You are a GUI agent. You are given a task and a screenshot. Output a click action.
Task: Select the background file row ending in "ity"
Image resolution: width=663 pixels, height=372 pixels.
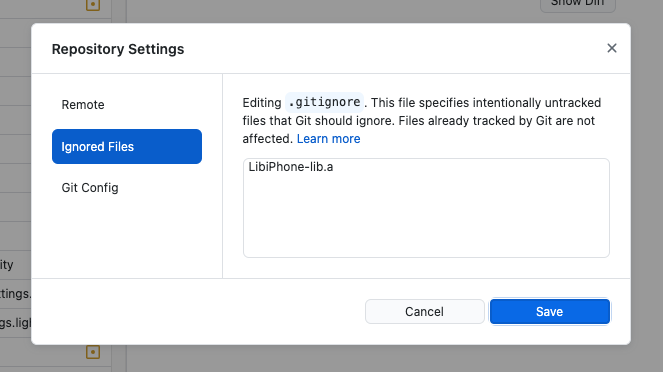[15, 265]
